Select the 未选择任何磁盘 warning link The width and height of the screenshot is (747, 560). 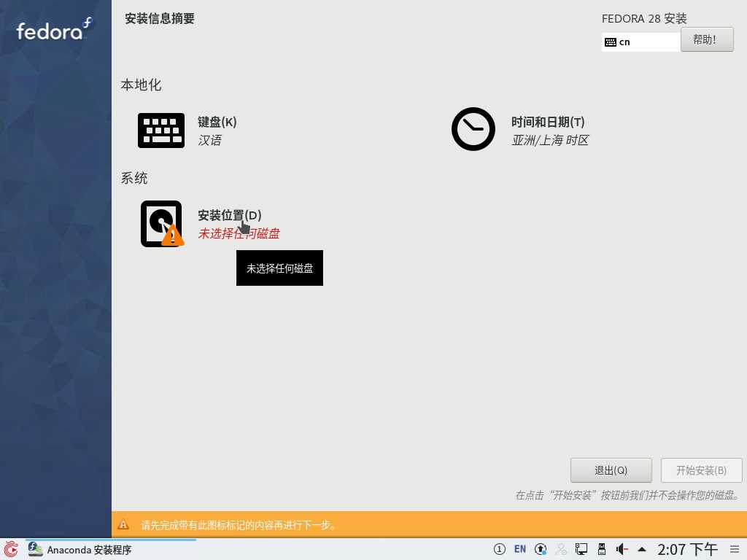240,233
